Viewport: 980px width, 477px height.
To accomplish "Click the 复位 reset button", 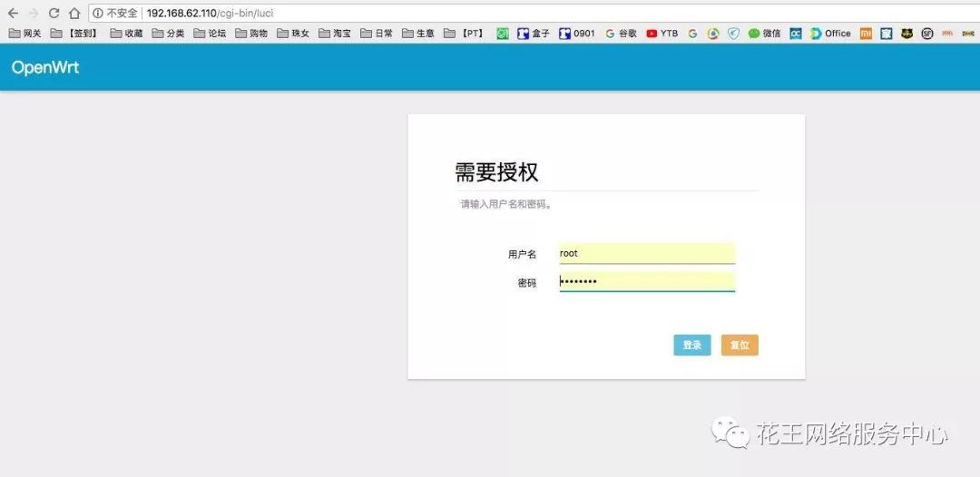I will [740, 346].
